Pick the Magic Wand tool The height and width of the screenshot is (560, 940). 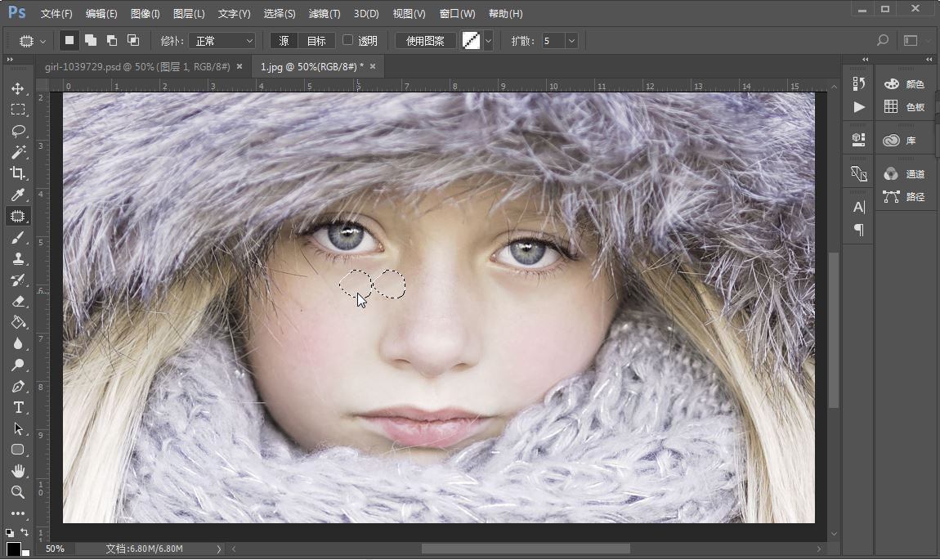(x=17, y=152)
